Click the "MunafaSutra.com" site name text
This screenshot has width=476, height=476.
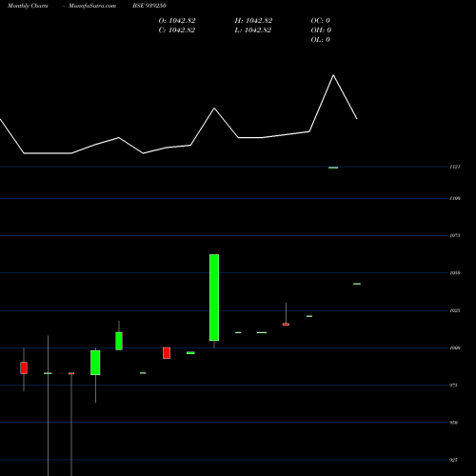click(x=92, y=6)
